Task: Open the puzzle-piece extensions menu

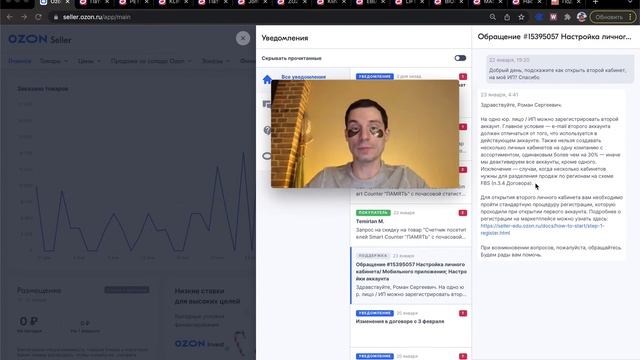Action: click(x=567, y=17)
